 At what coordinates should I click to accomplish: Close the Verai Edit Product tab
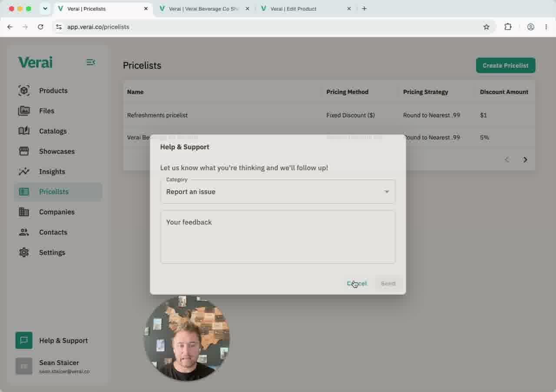[x=349, y=9]
